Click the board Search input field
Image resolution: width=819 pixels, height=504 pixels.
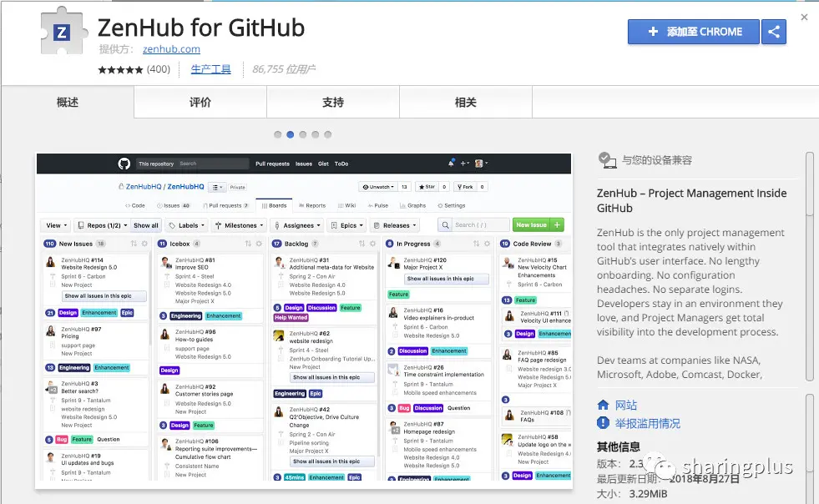pyautogui.click(x=481, y=225)
